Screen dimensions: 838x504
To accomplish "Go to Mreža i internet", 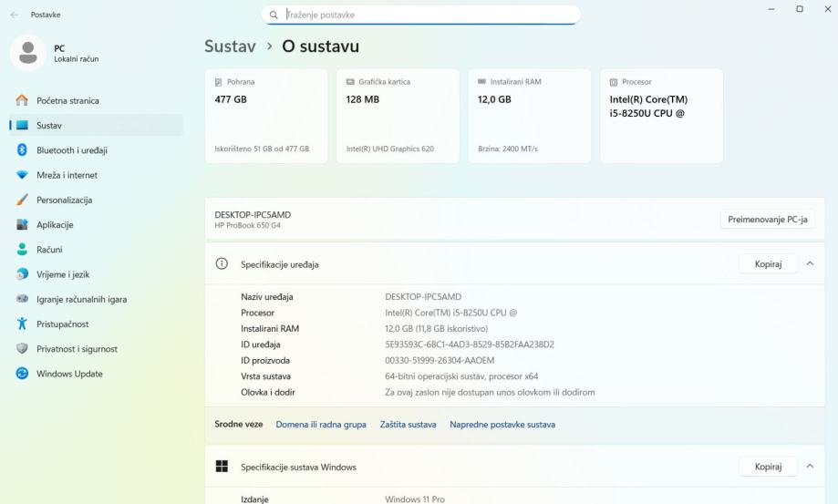I will [96, 175].
